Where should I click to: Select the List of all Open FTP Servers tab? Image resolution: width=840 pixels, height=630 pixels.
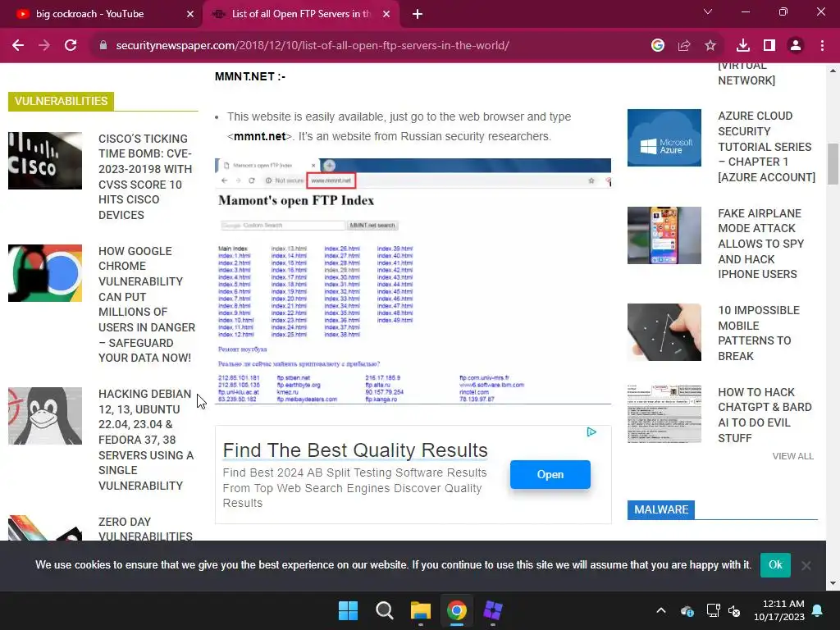coord(300,14)
